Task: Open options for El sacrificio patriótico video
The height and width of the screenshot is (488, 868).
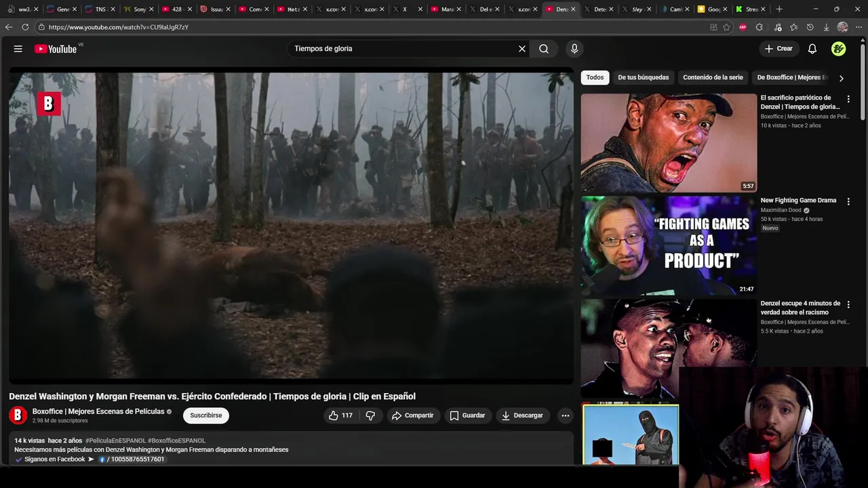Action: coord(848,99)
